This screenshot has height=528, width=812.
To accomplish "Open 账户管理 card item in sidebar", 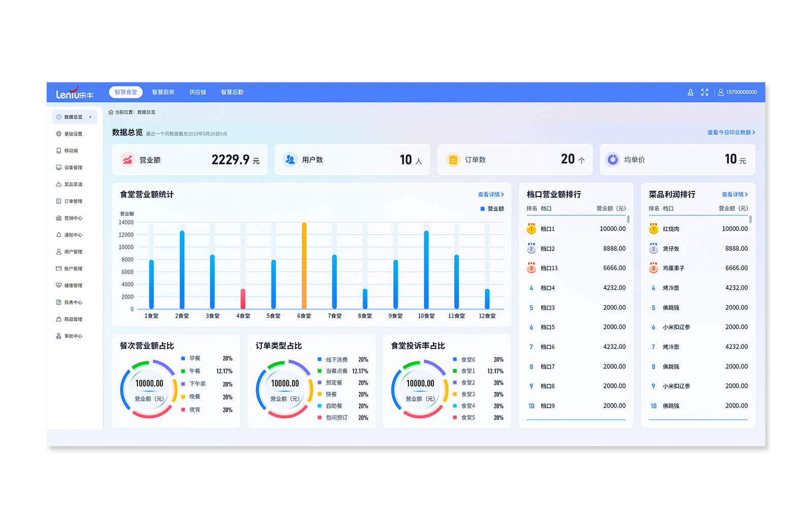I will pos(69,269).
